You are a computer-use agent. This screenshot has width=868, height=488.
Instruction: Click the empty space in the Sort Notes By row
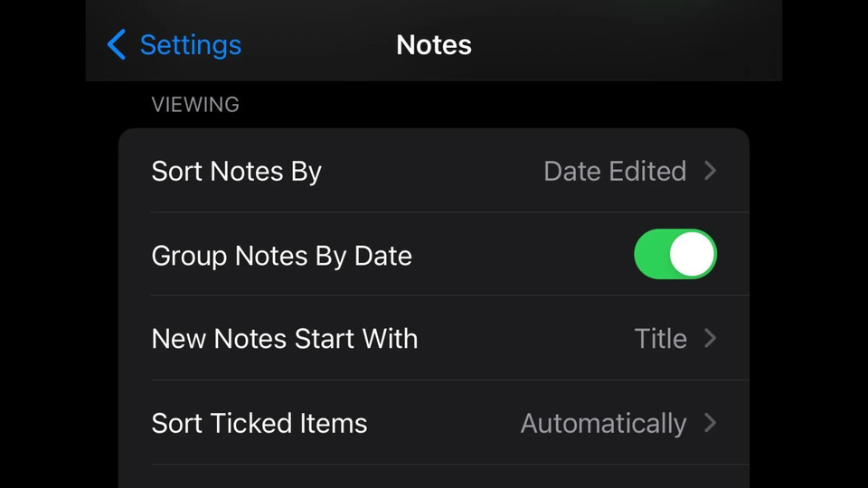[432, 171]
